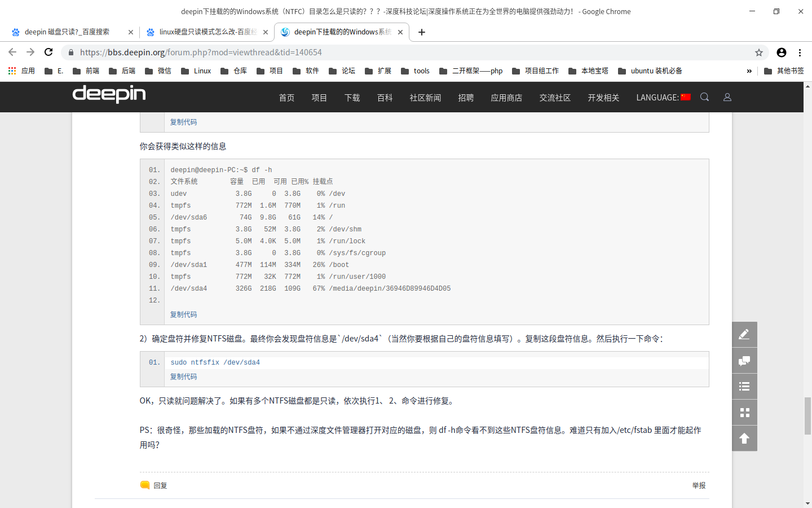Open 应用商店 in the site navigation
The image size is (812, 508).
(506, 98)
